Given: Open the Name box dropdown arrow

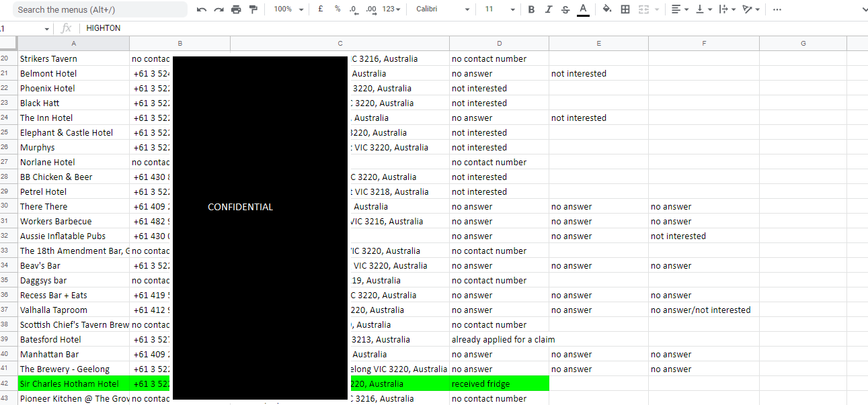Looking at the screenshot, I should [47, 29].
